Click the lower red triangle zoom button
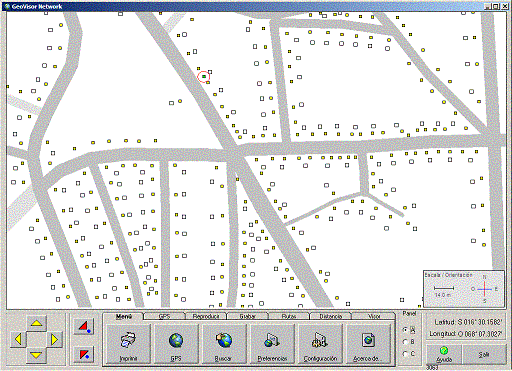Screen dimensions: 512x371 (x=84, y=354)
